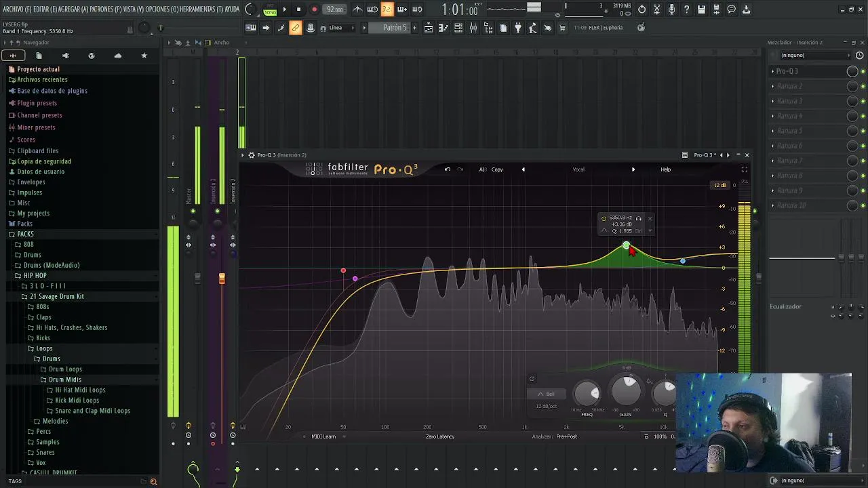Click the undo history circular arrow icon

(642, 9)
